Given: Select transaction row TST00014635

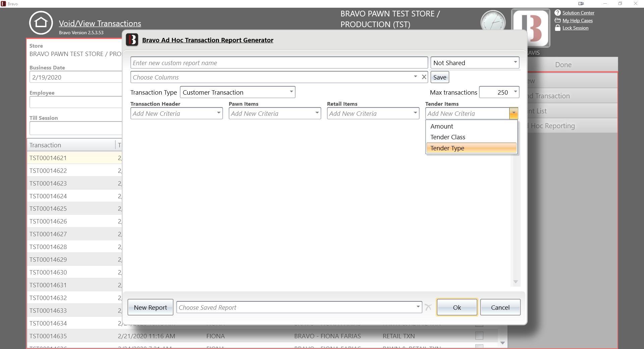Looking at the screenshot, I should click(x=263, y=336).
